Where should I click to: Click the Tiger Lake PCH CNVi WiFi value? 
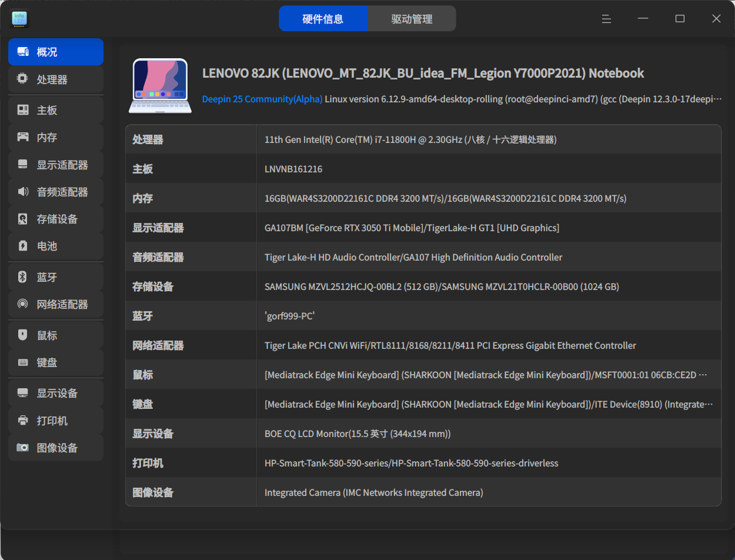tap(450, 345)
